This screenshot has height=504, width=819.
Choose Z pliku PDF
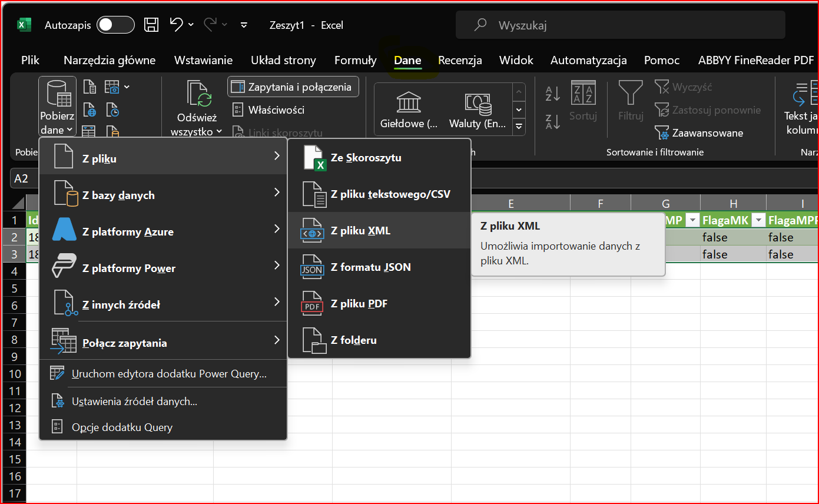tap(379, 303)
